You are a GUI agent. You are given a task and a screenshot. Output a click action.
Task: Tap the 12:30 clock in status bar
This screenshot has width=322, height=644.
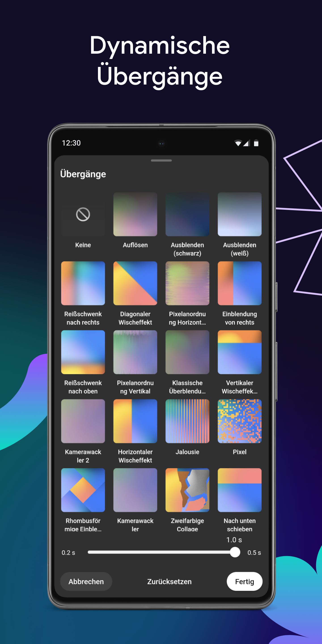click(71, 143)
